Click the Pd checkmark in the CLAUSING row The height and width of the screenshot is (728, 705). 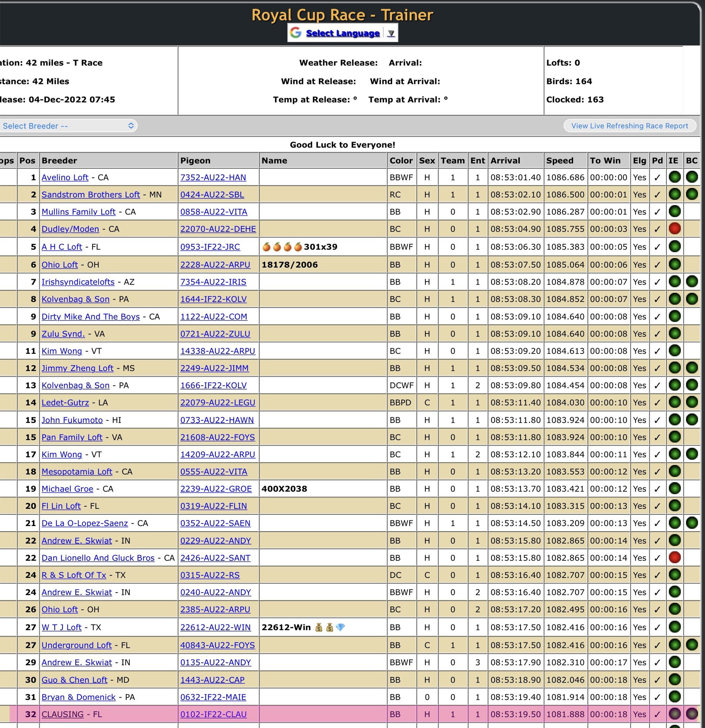[657, 714]
